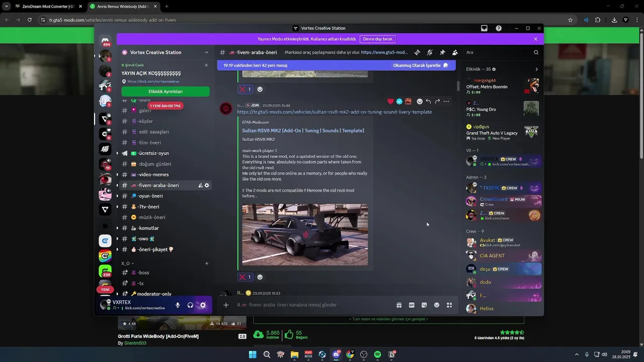Screen dimensions: 644x362
Task: Open the apps launcher icon in message bar
Action: click(449, 305)
